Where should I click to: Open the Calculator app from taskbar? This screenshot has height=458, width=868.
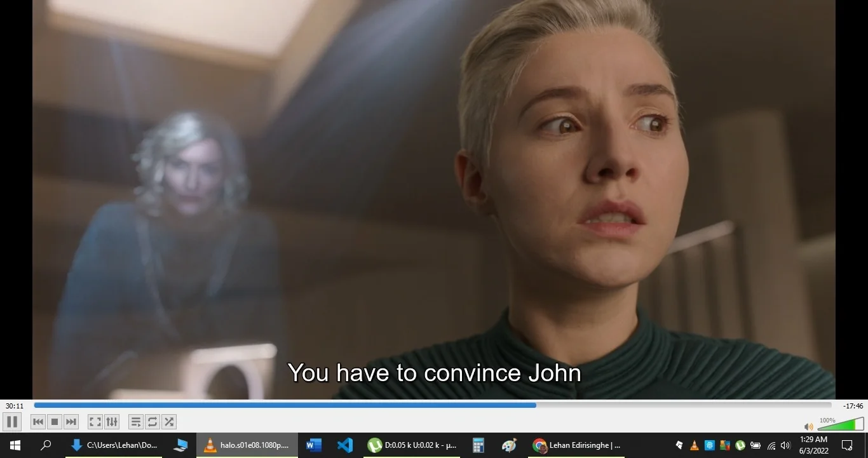coord(478,445)
